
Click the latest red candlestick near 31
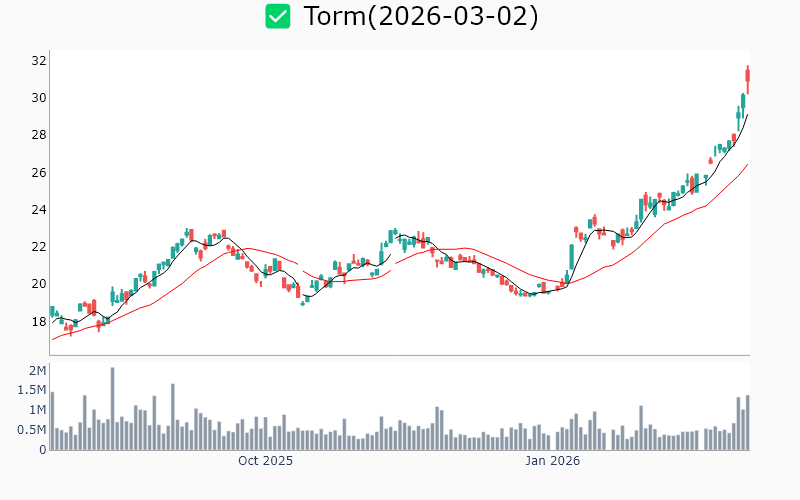747,78
